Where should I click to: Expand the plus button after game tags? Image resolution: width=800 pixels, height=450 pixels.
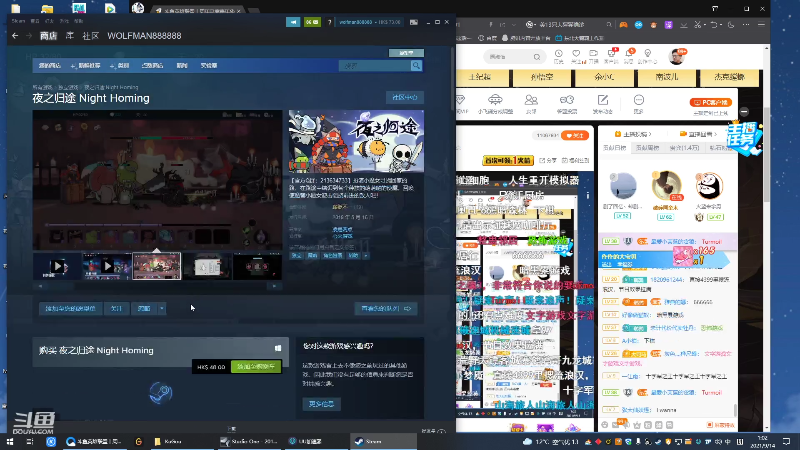click(x=366, y=256)
